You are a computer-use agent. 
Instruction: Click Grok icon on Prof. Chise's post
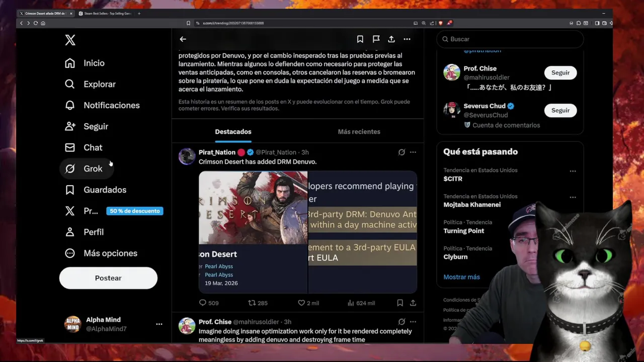(401, 322)
